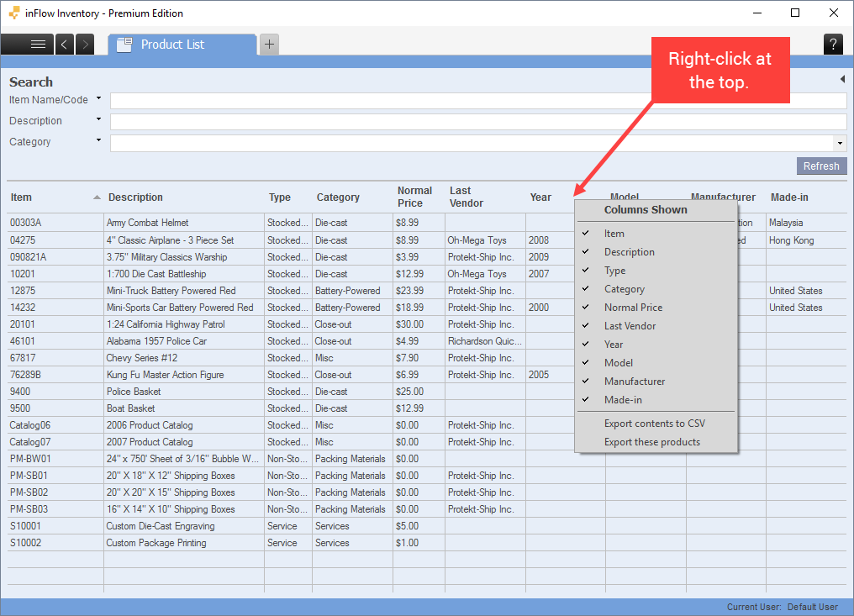Select the 3.75" Military Classics Warship row

coord(166,257)
